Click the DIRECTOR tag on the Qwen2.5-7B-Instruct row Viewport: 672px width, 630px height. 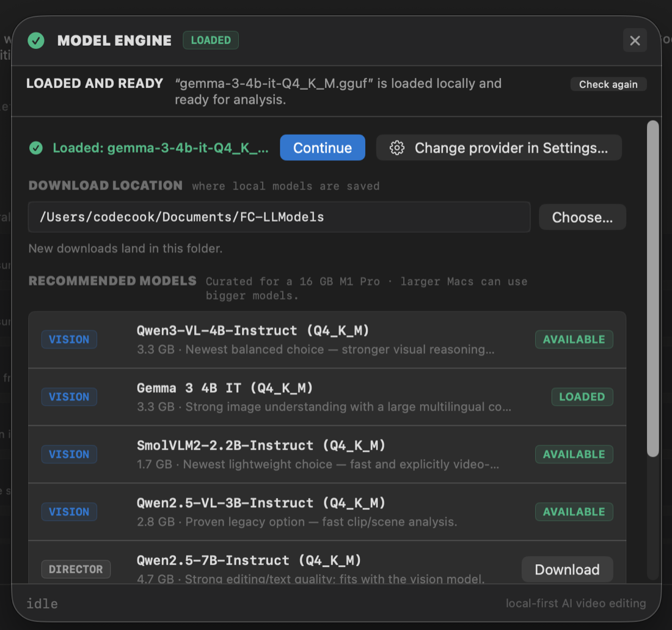(76, 569)
